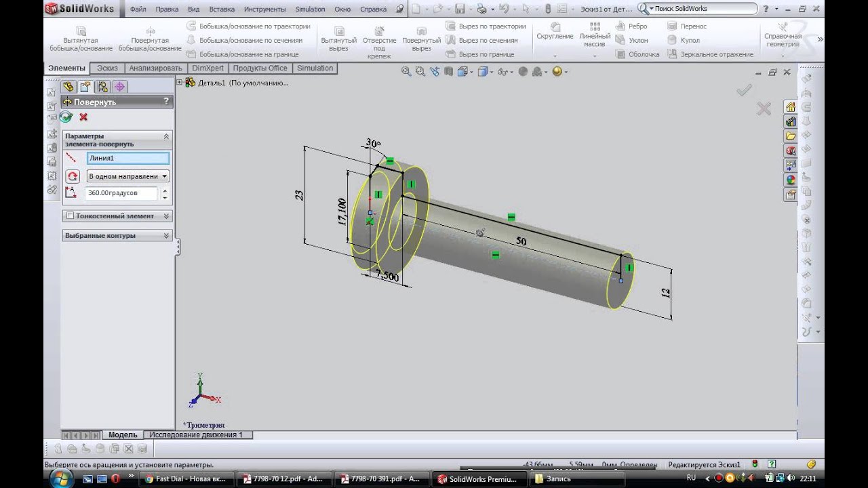Click Зеркальное отражение button
Image resolution: width=868 pixels, height=488 pixels.
(x=710, y=54)
